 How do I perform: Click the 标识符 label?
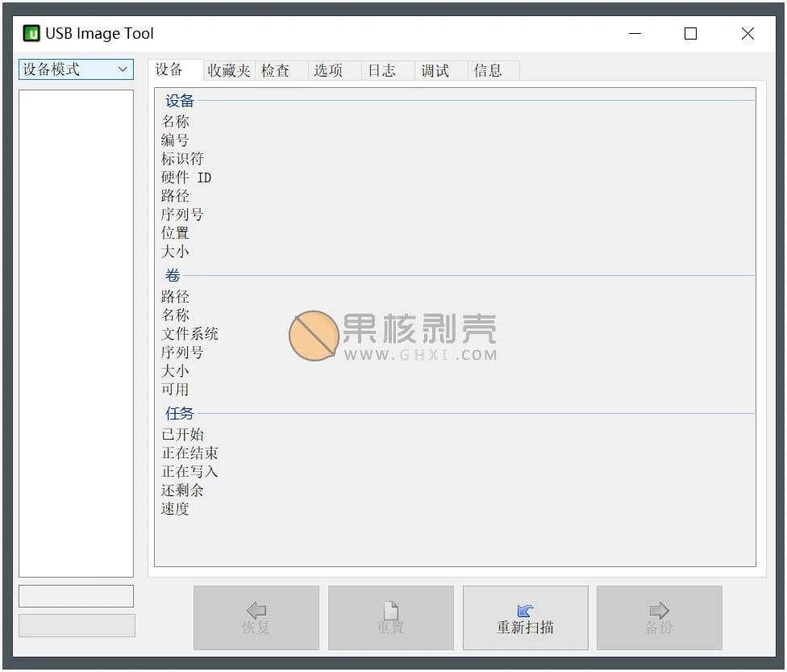coord(182,159)
